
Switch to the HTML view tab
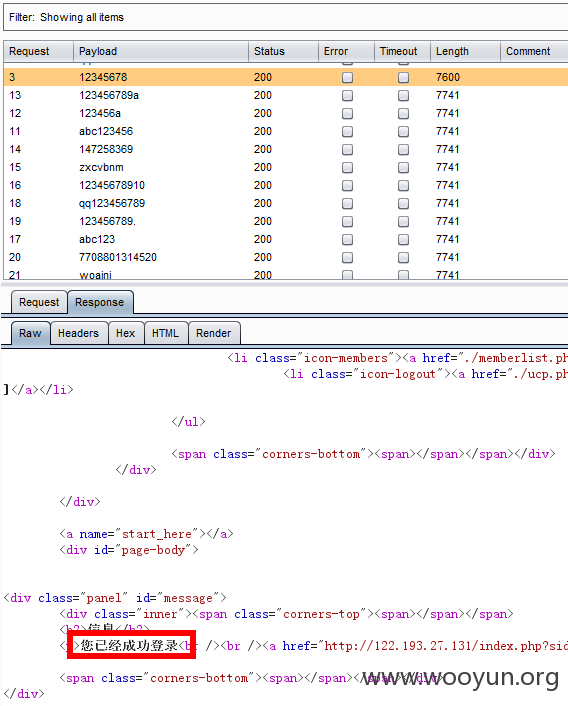tap(166, 333)
